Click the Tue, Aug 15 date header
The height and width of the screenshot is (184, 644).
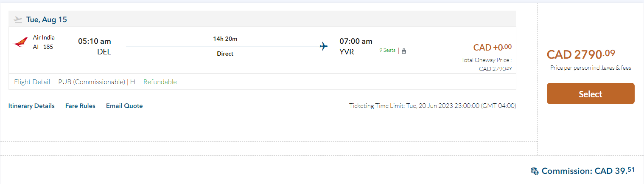(47, 20)
